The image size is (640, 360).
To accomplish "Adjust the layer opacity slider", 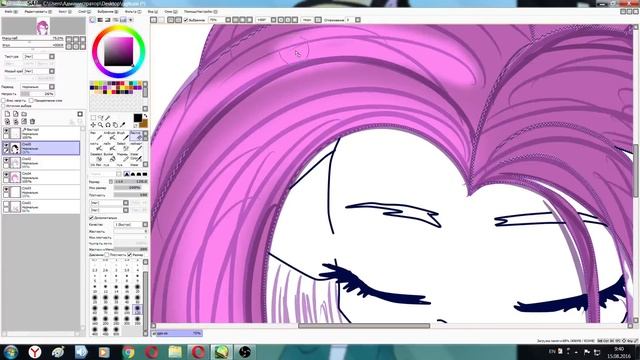I will pos(37,94).
